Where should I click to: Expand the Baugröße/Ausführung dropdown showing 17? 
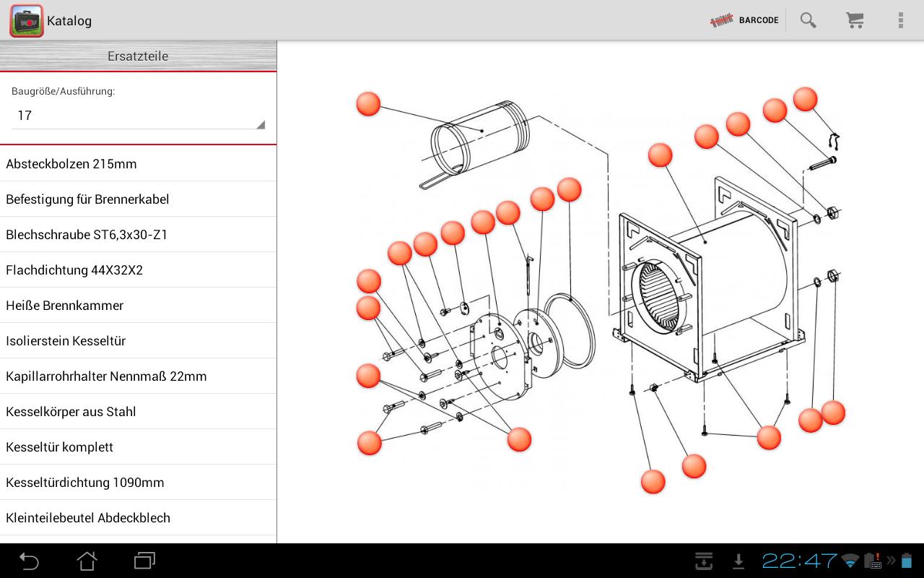138,116
